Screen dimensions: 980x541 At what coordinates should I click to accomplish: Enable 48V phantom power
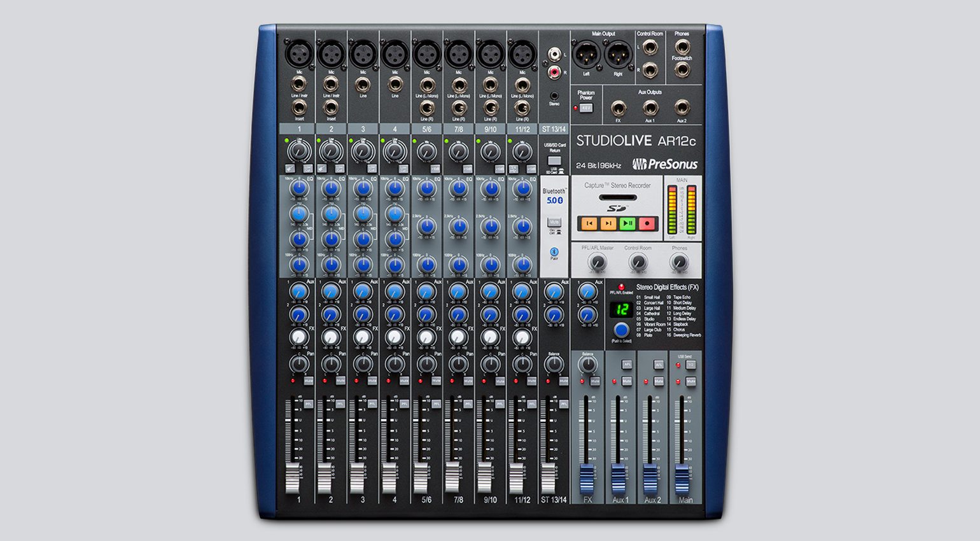coord(586,107)
